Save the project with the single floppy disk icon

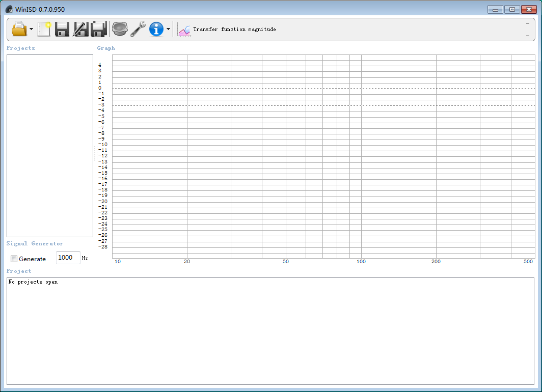[x=62, y=29]
